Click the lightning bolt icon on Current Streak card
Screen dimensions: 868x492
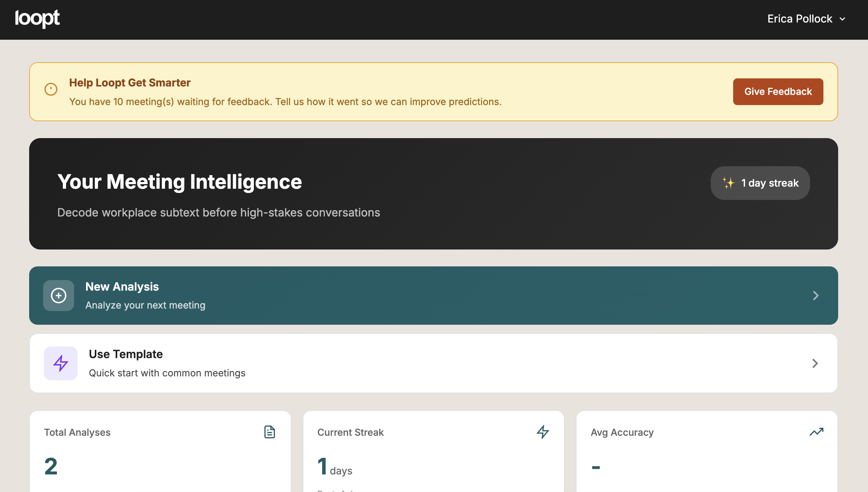pyautogui.click(x=542, y=432)
